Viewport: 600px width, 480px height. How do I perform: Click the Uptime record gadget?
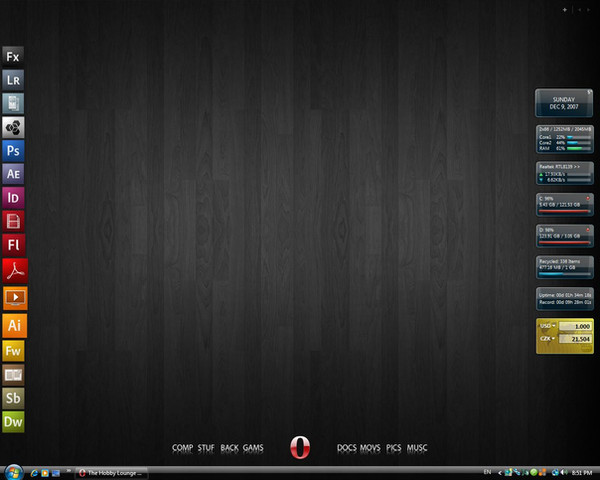click(564, 299)
